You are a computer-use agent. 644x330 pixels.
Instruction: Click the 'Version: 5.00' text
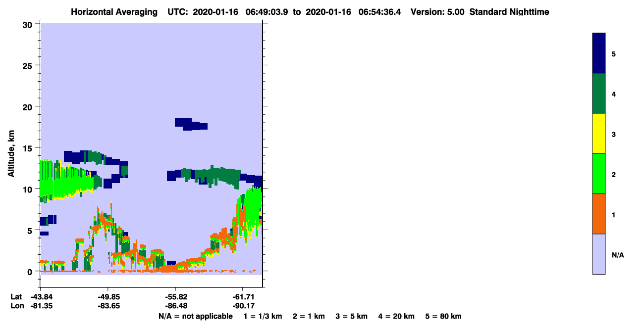tap(437, 12)
